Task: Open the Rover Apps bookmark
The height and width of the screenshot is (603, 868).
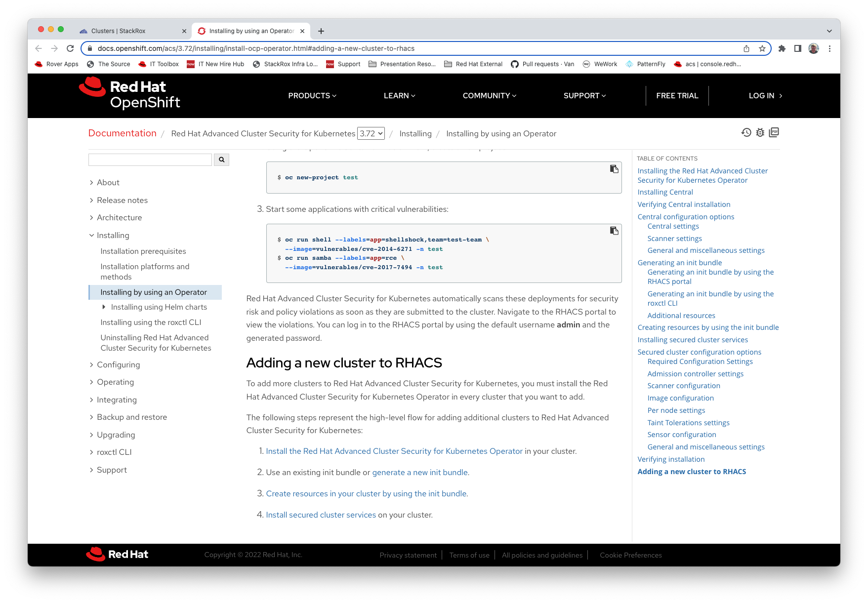Action: (x=56, y=64)
